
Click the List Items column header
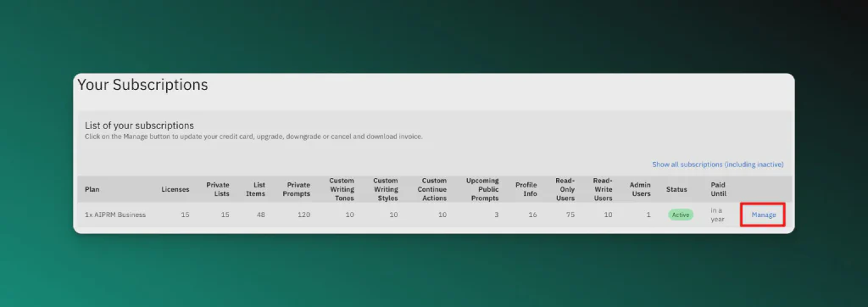click(256, 189)
